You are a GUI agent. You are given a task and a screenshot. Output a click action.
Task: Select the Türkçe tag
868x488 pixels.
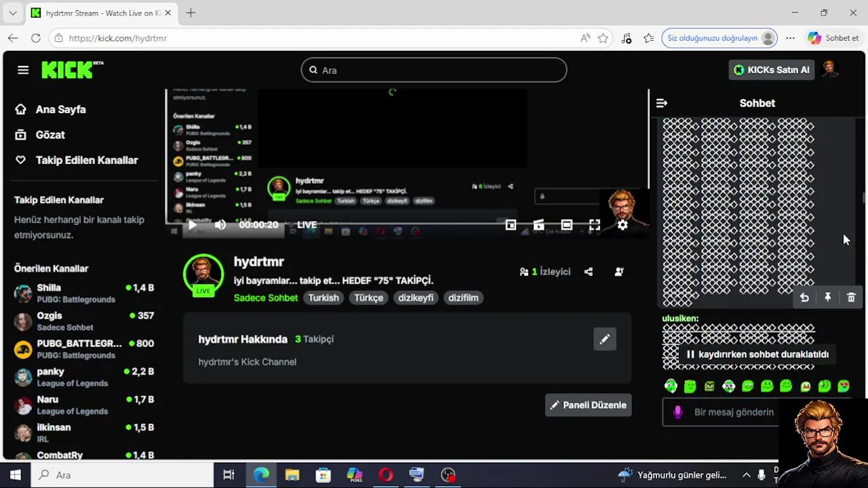[x=369, y=298]
